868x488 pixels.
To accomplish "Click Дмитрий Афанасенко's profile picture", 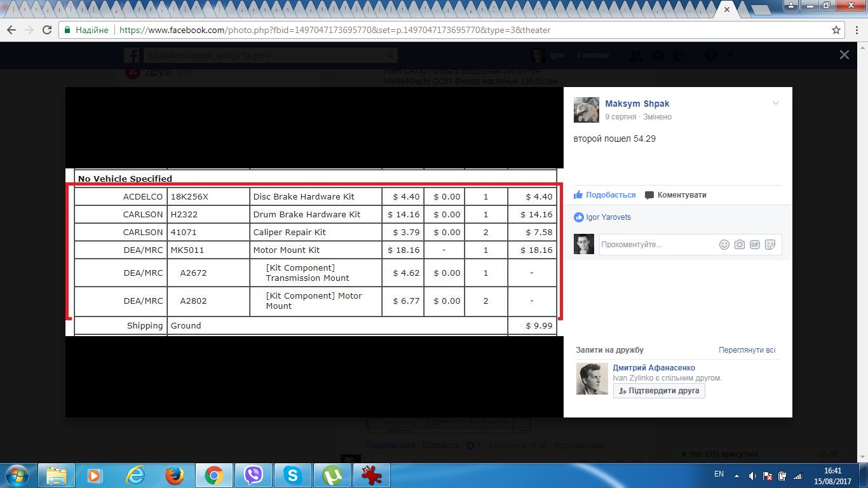I will pyautogui.click(x=592, y=379).
